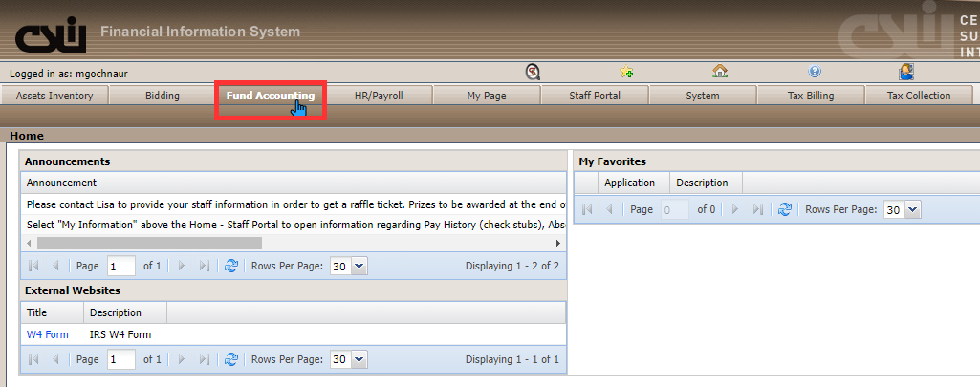Select the Tax Billing tab
This screenshot has height=387, width=980.
click(810, 96)
